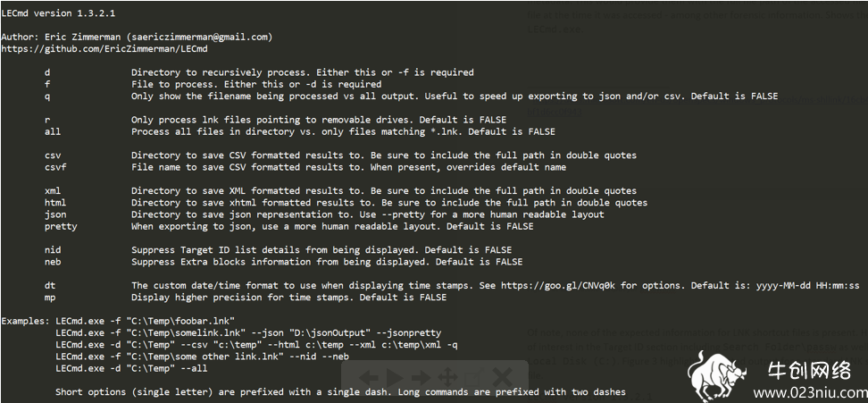This screenshot has height=403, width=868.
Task: Open the github.com/EricZimmerman/LECmd link
Action: point(104,49)
